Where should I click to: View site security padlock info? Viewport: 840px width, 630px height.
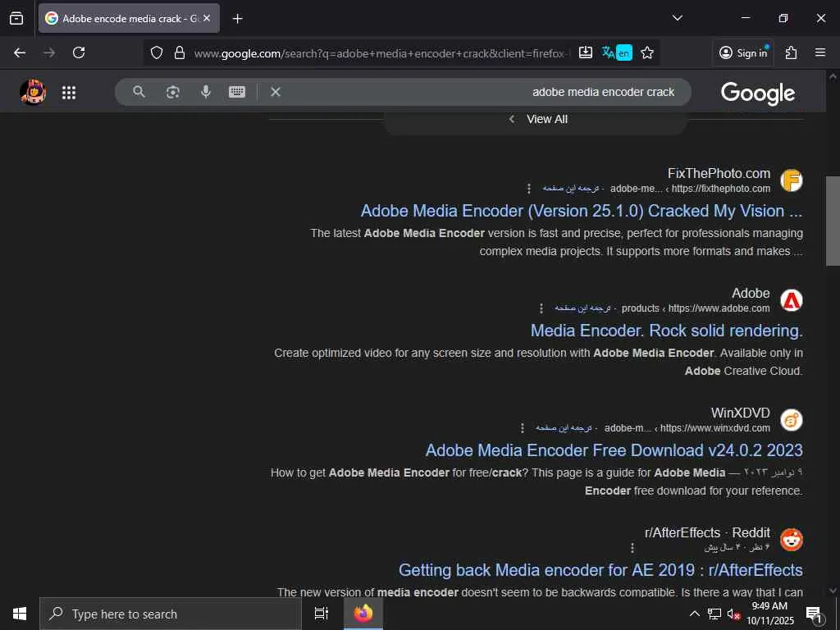180,52
